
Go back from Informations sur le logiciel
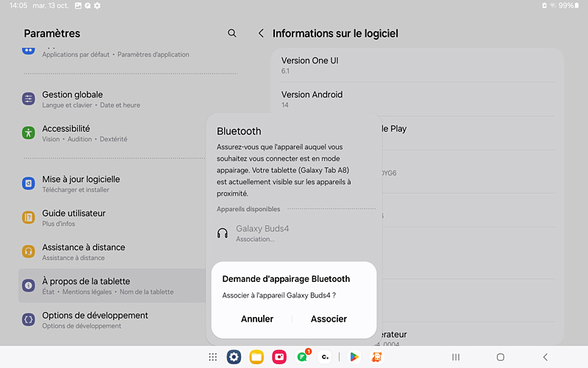click(x=261, y=33)
